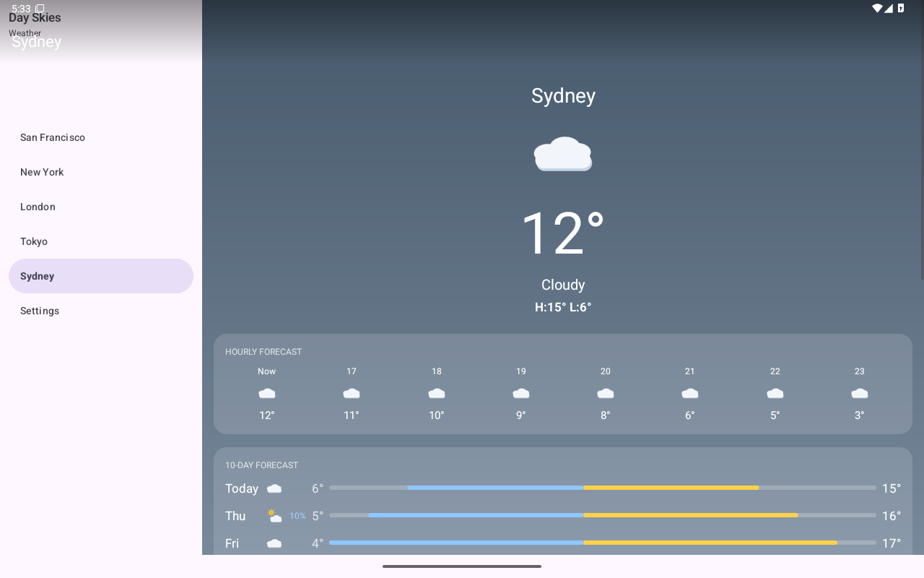Select New York from the drawer
Screen dimensions: 924x578
click(101, 172)
